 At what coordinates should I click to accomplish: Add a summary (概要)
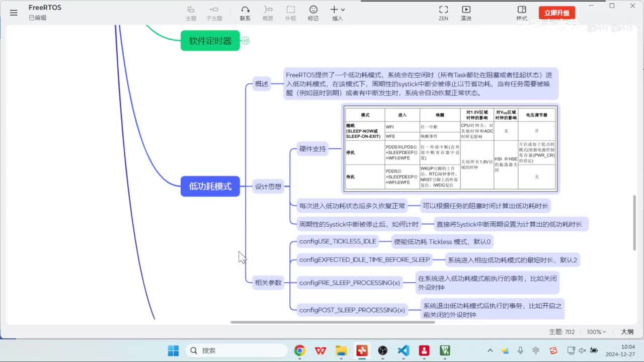268,13
